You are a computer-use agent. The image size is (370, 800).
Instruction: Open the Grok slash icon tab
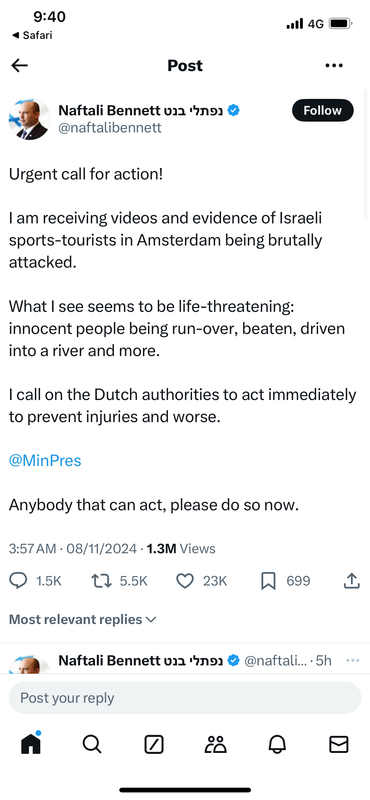tap(154, 745)
